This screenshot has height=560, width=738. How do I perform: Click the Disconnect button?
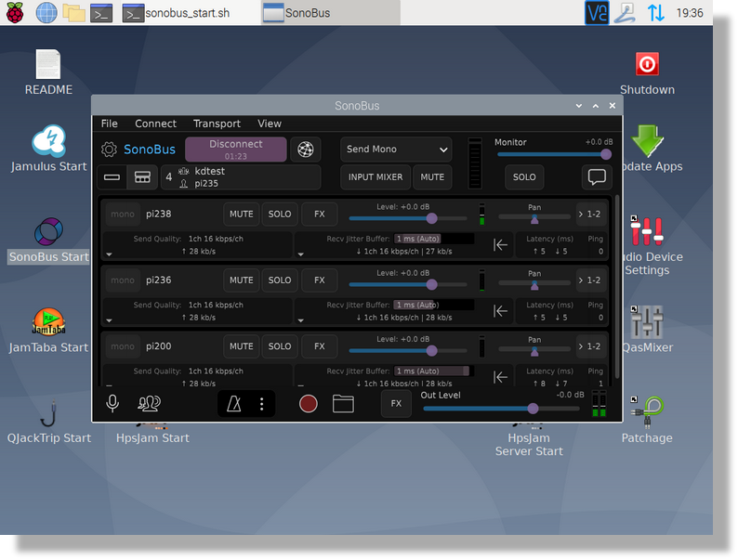coord(236,150)
